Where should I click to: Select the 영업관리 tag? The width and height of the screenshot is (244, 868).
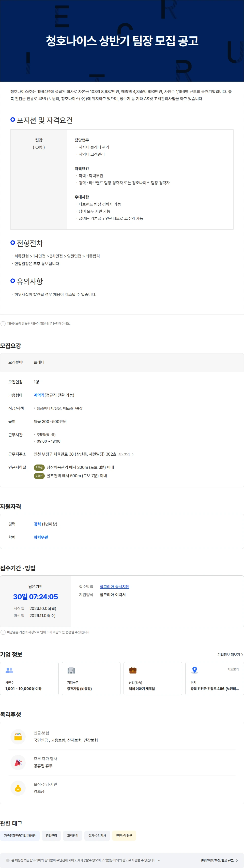coord(51,835)
